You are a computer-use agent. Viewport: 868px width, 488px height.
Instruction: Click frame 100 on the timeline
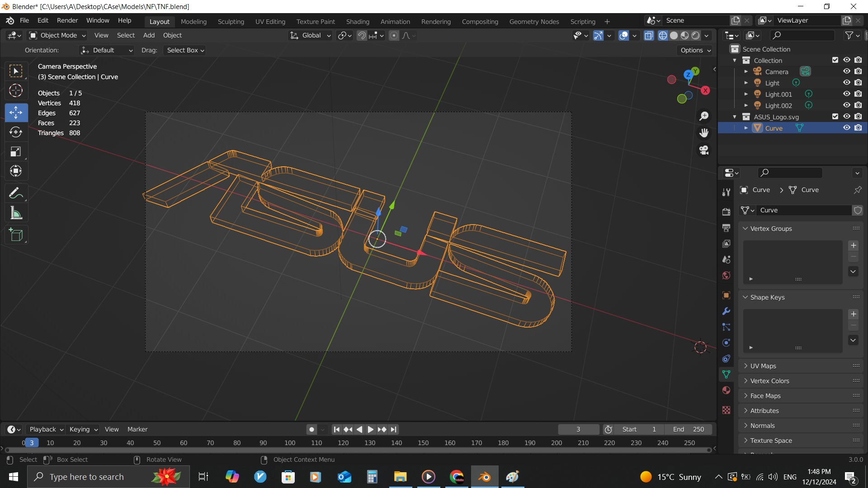[x=290, y=443]
